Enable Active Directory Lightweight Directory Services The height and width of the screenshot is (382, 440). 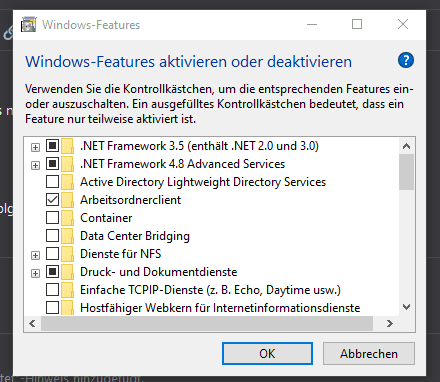[x=52, y=182]
